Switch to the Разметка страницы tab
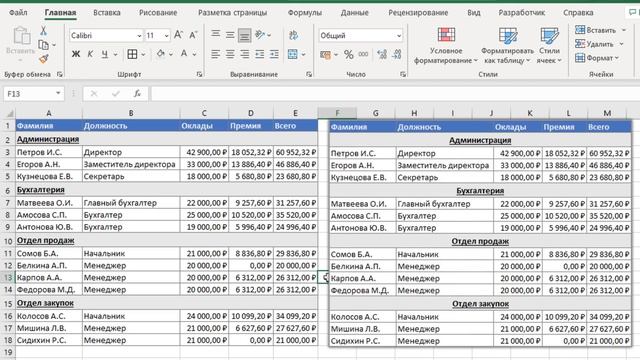 pyautogui.click(x=232, y=13)
